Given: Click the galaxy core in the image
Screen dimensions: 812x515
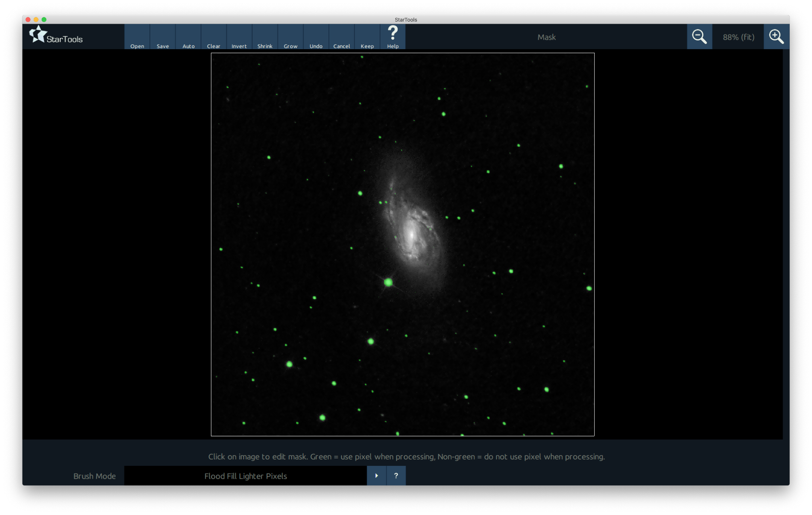Looking at the screenshot, I should [x=411, y=235].
